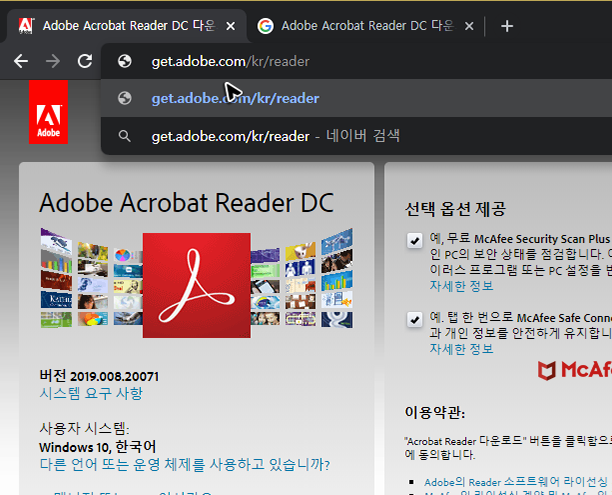Screen dimensions: 612x495
Task: Select the get.adobe.com/kr/reader URL suggestion
Action: (356, 98)
